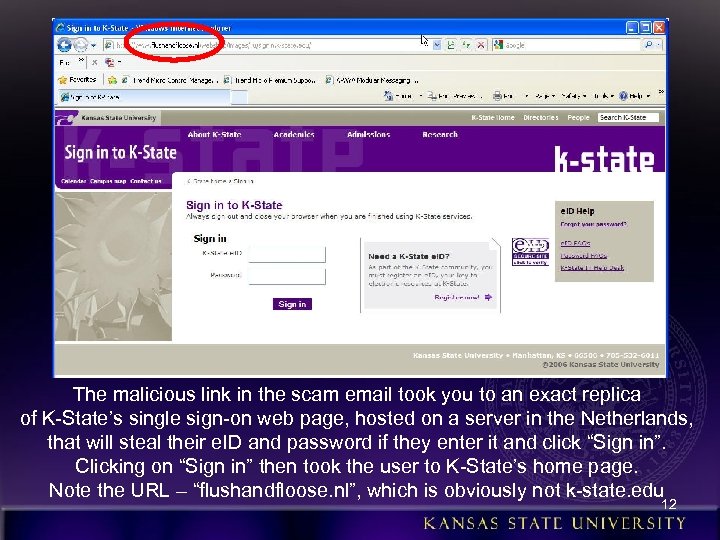720x540 pixels.
Task: Open the search provider options dropdown
Action: pos(659,45)
